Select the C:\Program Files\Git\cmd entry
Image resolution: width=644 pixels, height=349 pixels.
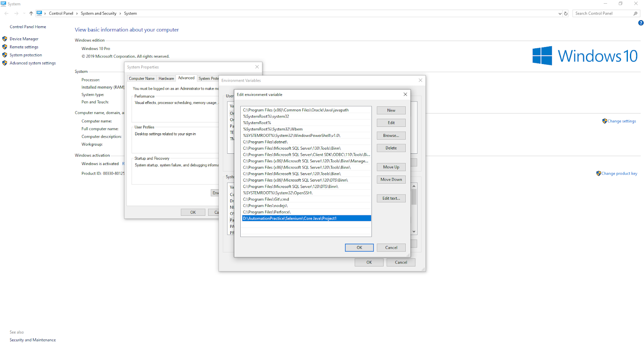click(306, 199)
